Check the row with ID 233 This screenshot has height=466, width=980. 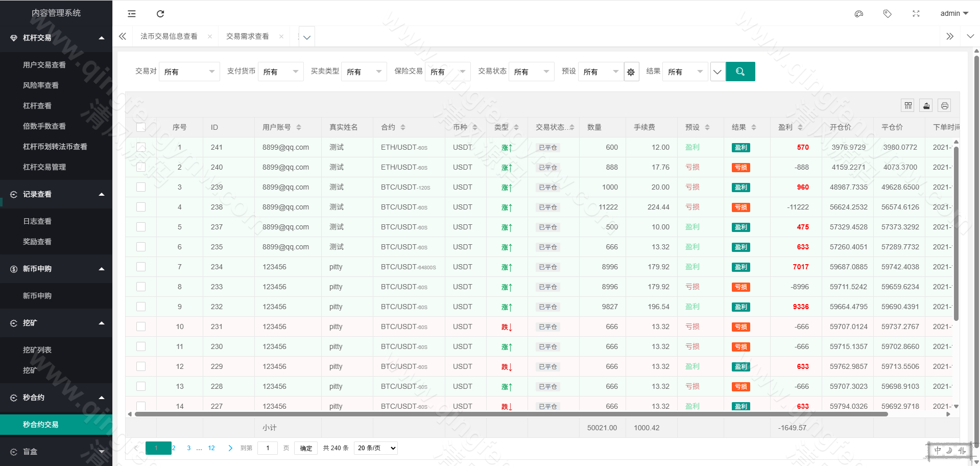pyautogui.click(x=141, y=287)
